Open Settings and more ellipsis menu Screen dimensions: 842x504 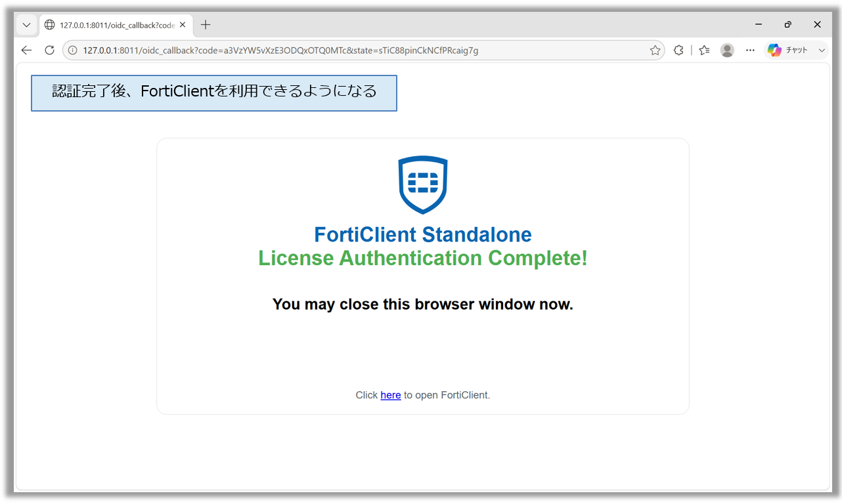[x=750, y=51]
